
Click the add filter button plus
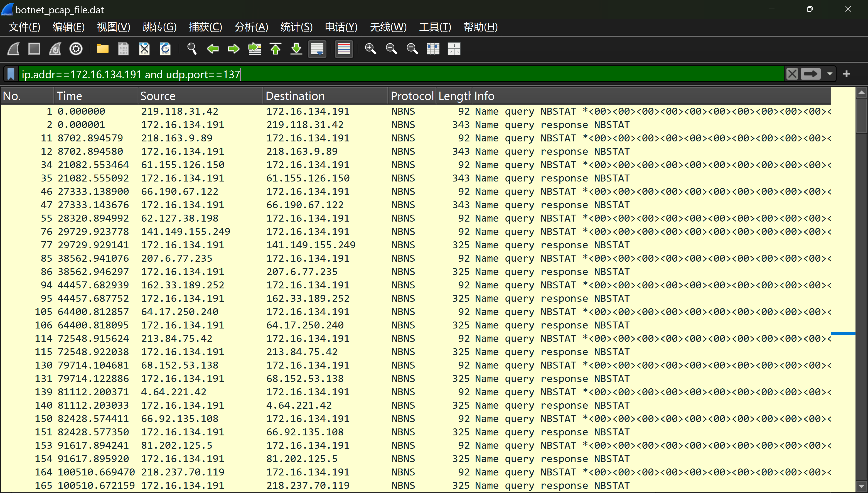coord(846,74)
